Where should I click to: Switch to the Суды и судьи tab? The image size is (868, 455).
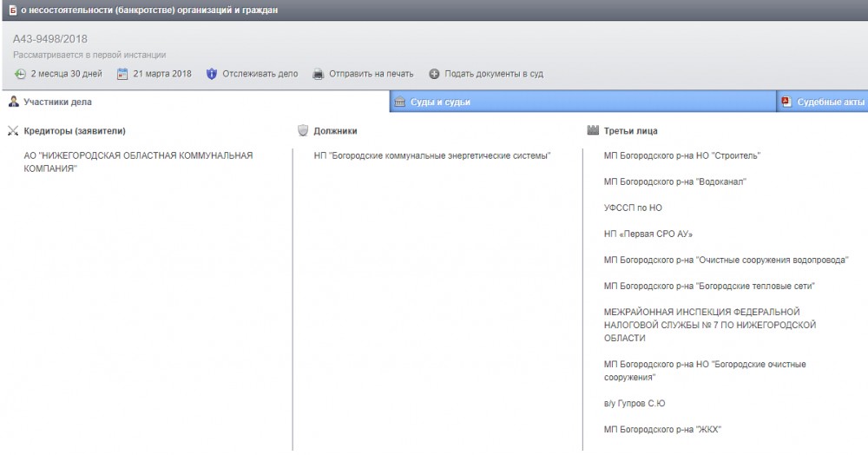440,102
